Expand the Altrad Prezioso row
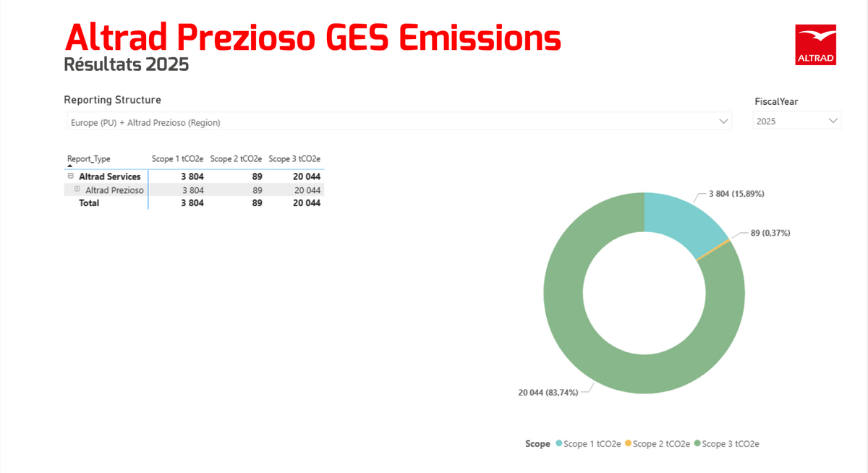Viewport: 868px width, 473px height. click(x=77, y=189)
